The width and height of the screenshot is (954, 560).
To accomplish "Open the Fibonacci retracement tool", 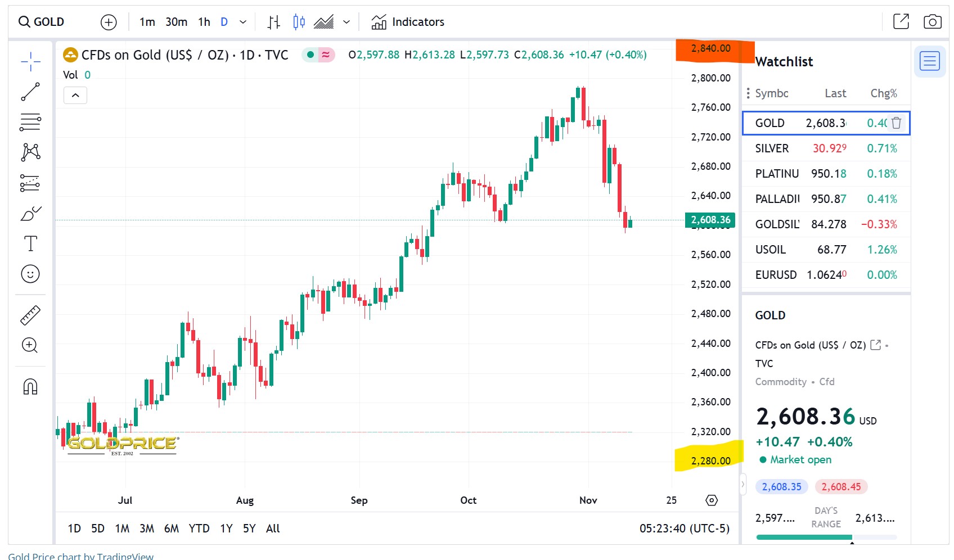I will point(30,122).
